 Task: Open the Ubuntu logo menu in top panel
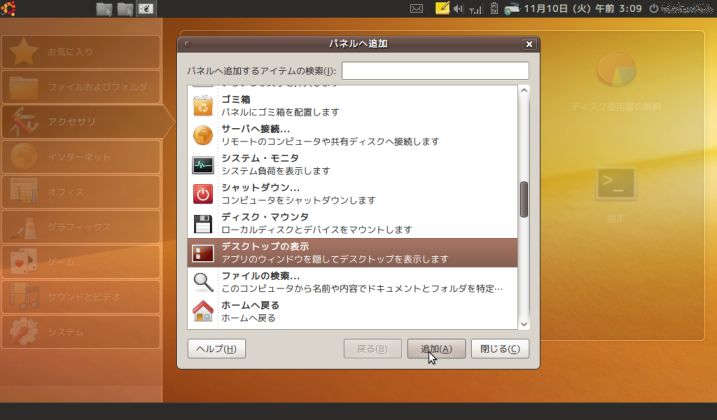(8, 8)
